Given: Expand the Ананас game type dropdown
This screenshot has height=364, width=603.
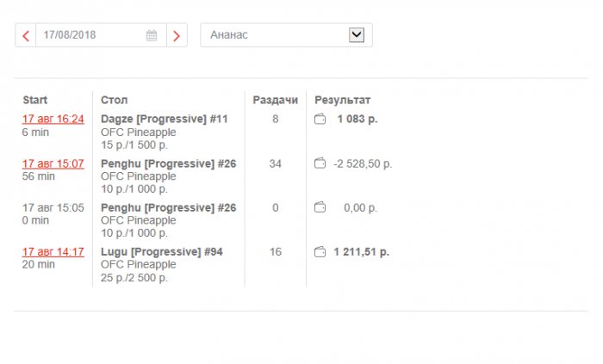Looking at the screenshot, I should [x=357, y=35].
